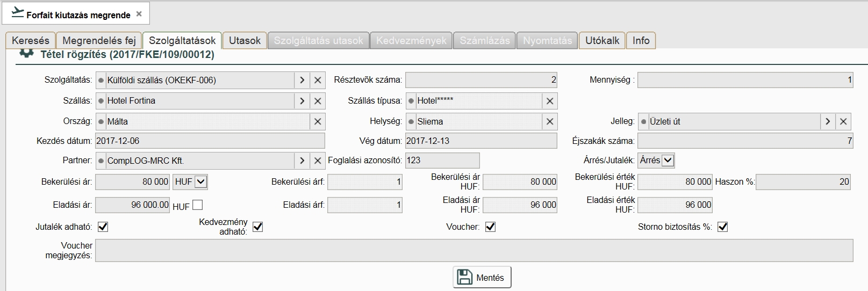Expand the Árrés/Jutalék dropdown
Image resolution: width=868 pixels, height=291 pixels.
pyautogui.click(x=668, y=160)
